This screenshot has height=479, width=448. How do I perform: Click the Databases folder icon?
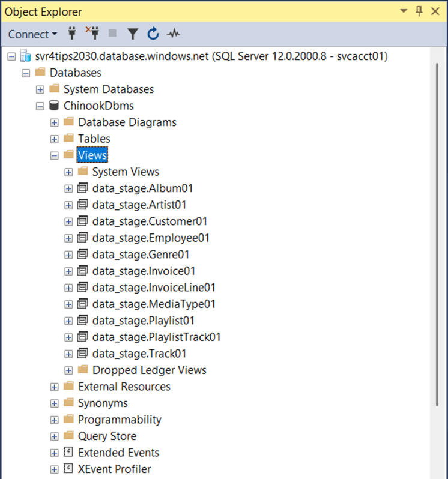pos(40,72)
